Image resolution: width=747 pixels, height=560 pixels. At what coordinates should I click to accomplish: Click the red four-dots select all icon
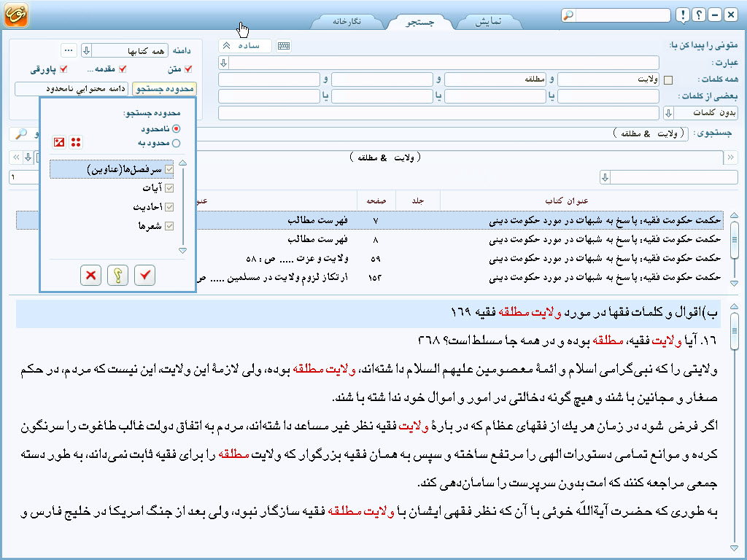pyautogui.click(x=75, y=142)
